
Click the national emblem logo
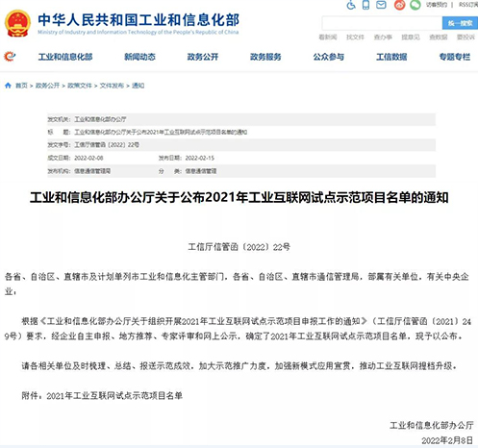17,23
